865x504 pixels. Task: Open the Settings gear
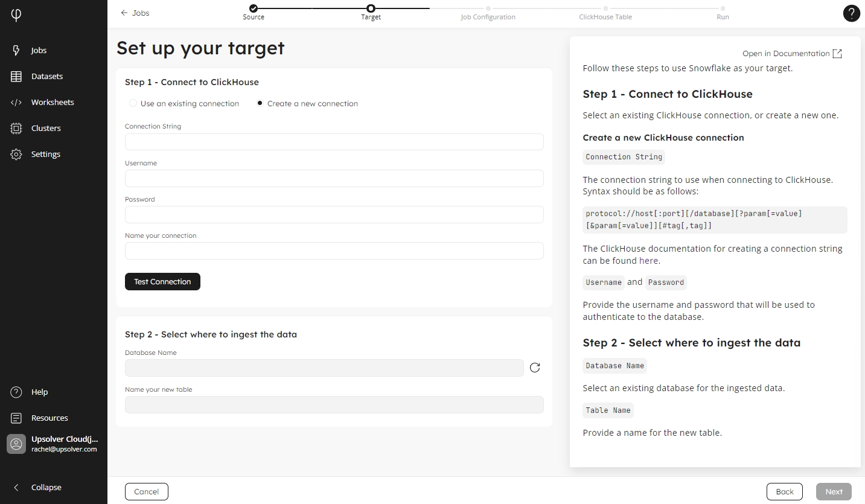(x=16, y=155)
